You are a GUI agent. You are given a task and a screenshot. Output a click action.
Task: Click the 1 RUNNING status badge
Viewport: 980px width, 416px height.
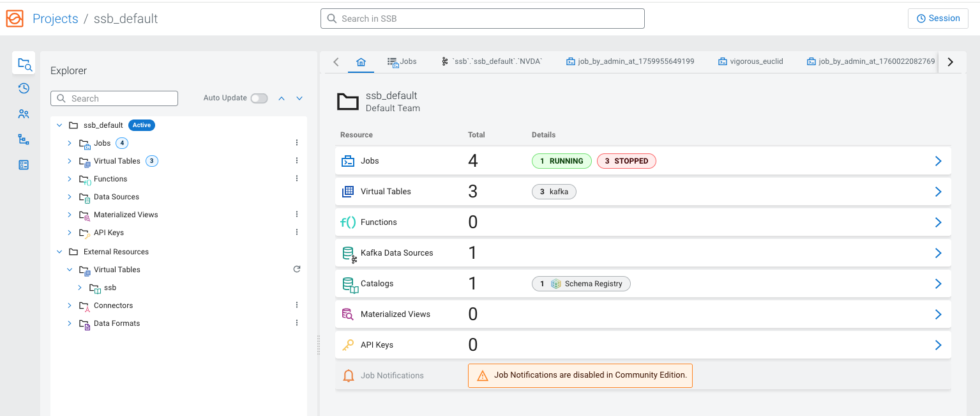[562, 161]
